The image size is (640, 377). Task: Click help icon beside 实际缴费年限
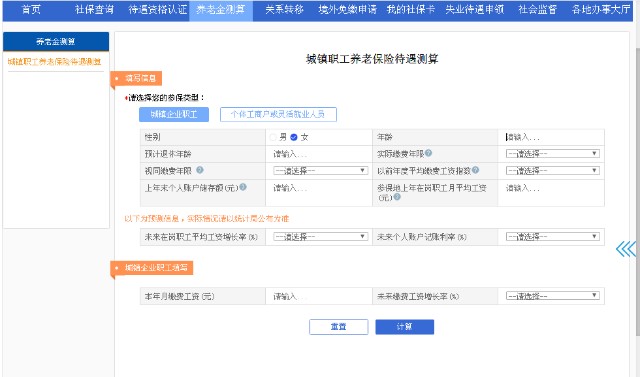click(x=428, y=153)
